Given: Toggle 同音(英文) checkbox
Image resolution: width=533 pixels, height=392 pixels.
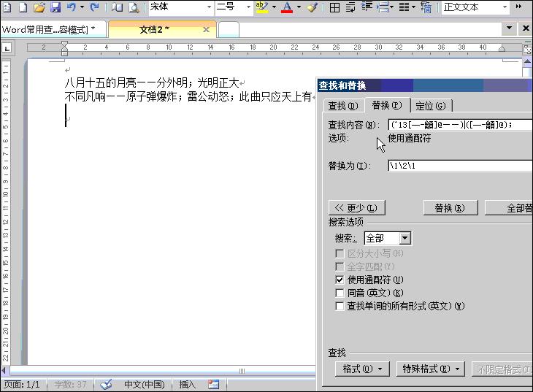Looking at the screenshot, I should 340,293.
